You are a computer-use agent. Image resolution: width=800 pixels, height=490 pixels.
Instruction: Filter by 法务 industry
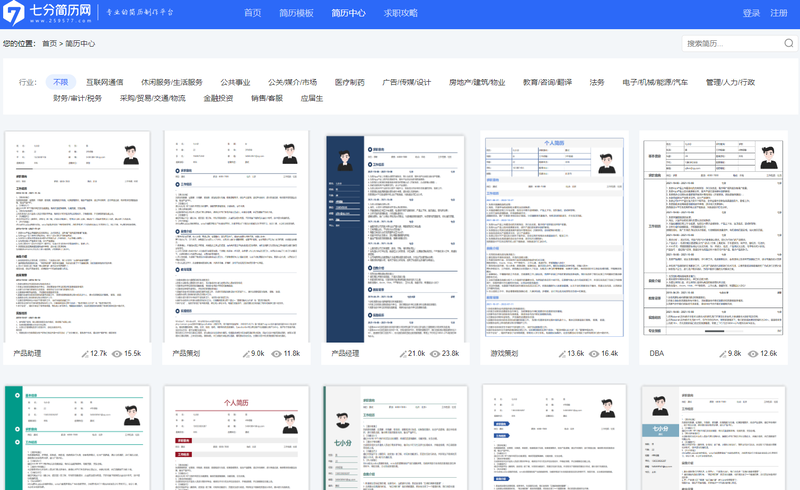tap(597, 82)
